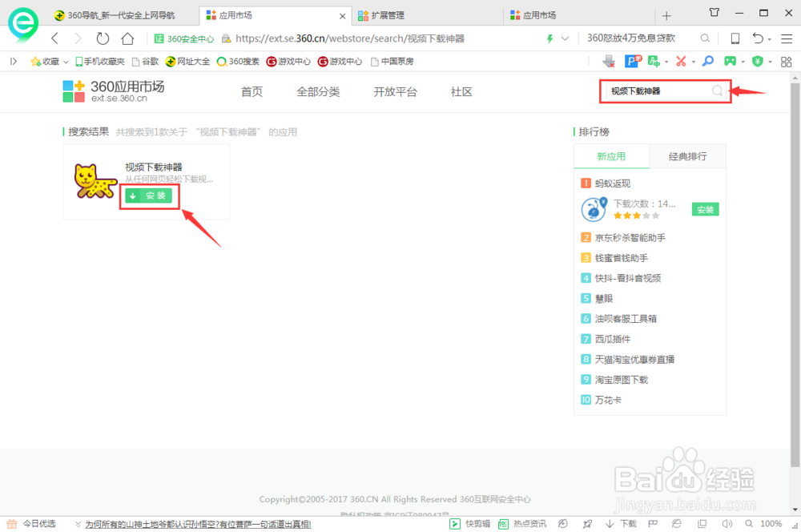Click the download blocker extension icon
801x532 pixels.
click(609, 62)
